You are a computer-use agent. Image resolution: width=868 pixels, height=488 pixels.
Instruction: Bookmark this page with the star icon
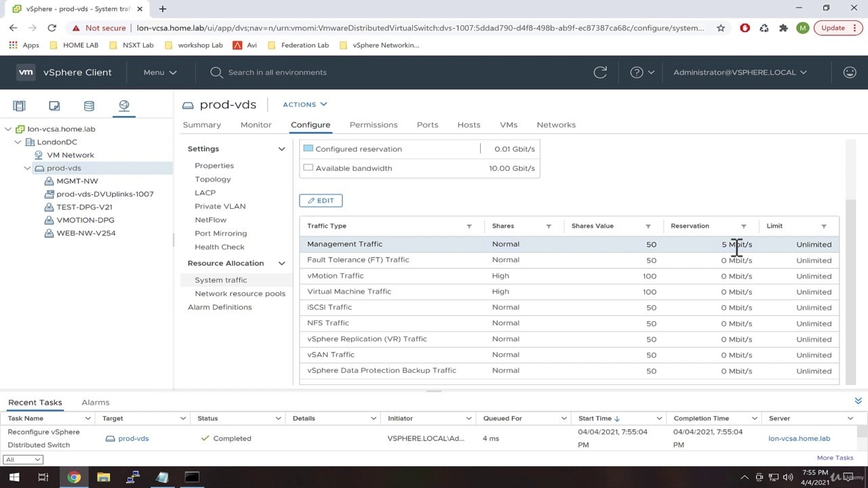point(721,28)
